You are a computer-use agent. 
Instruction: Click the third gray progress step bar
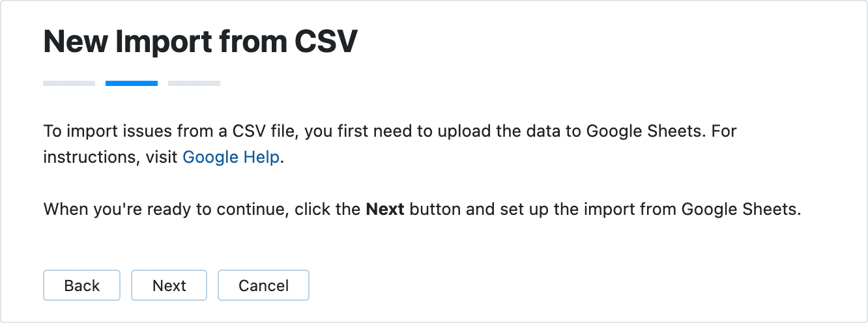coord(194,83)
